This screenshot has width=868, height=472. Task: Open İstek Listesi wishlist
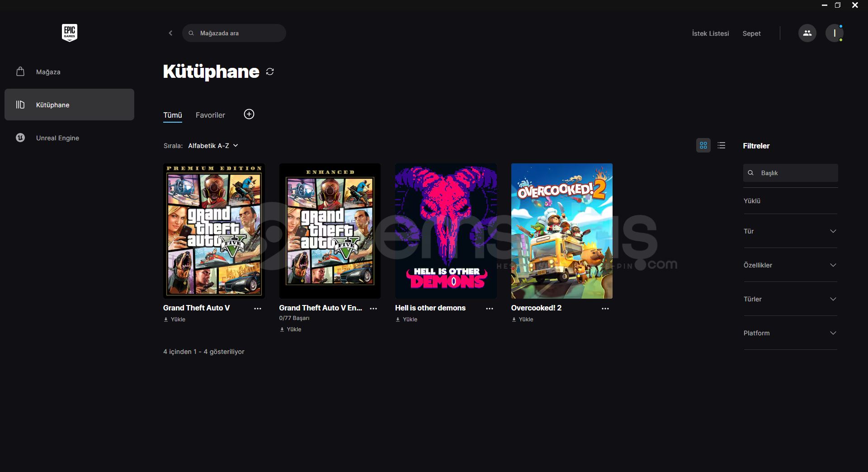[710, 33]
